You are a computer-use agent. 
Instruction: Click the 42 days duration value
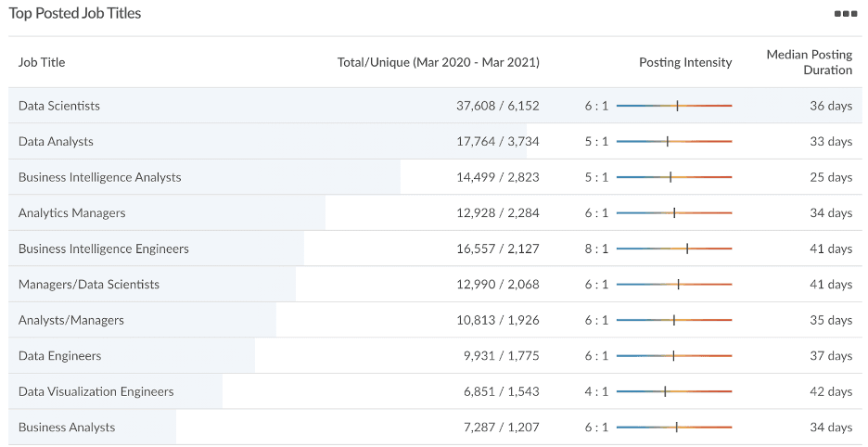click(x=831, y=391)
